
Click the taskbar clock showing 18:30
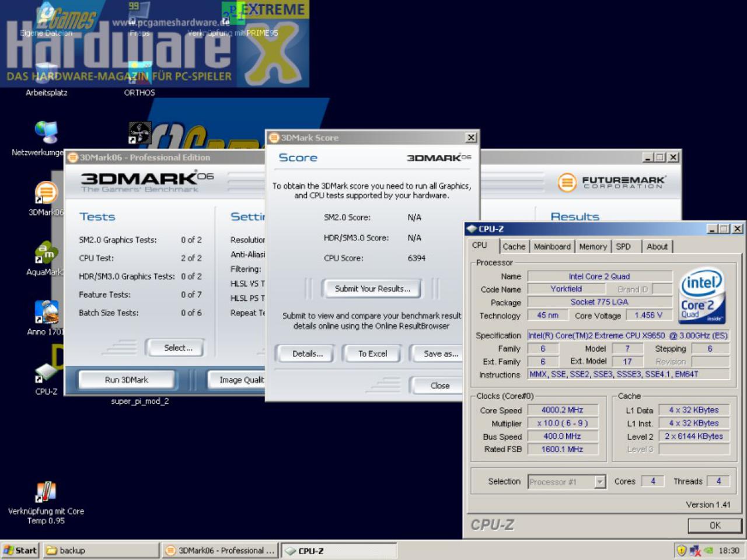click(729, 550)
